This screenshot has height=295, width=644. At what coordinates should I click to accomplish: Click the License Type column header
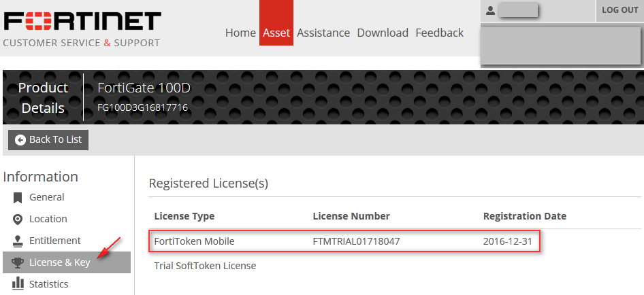pyautogui.click(x=184, y=216)
